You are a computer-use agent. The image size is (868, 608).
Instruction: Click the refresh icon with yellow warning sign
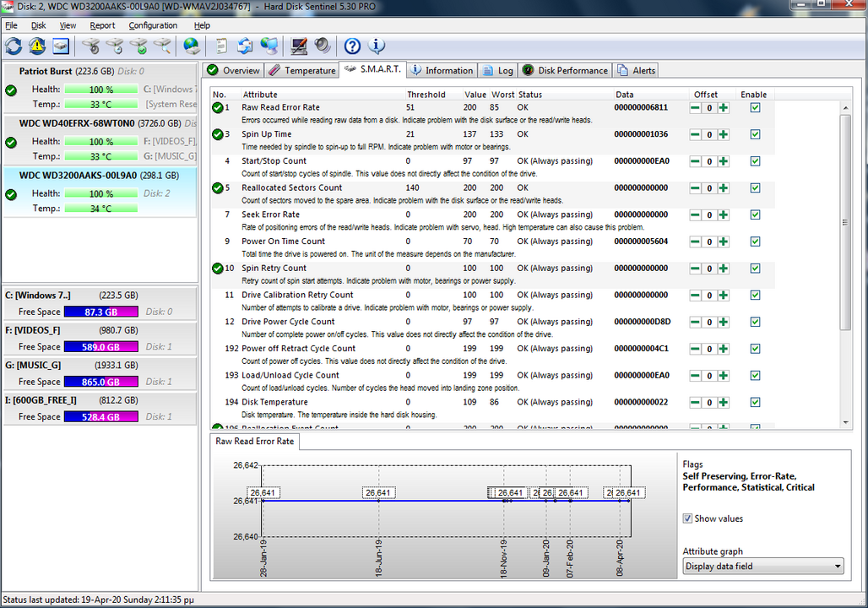pos(37,46)
